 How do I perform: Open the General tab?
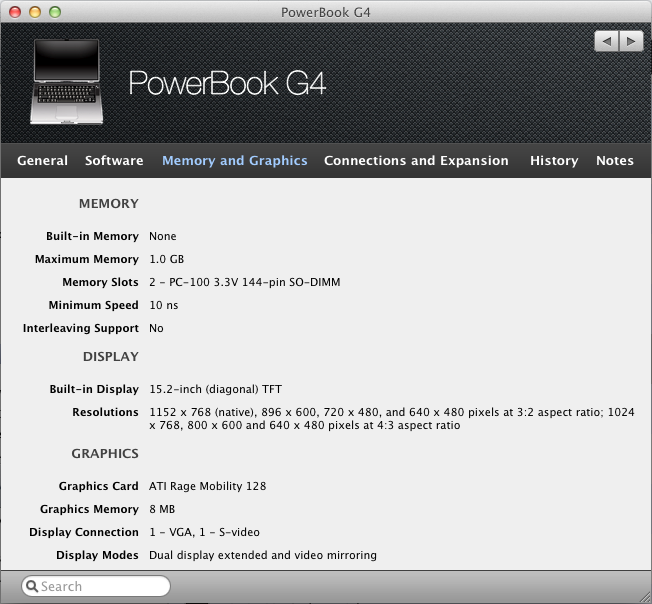42,160
